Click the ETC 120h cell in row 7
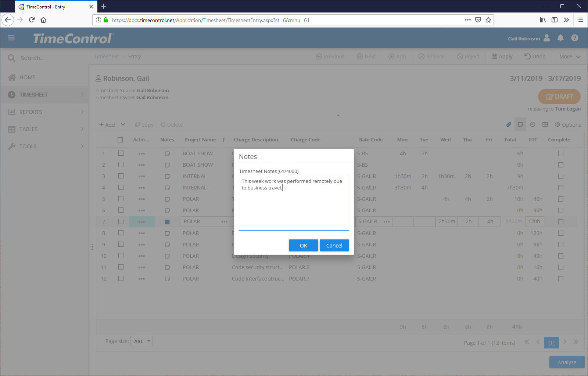588x376 pixels. (x=534, y=222)
